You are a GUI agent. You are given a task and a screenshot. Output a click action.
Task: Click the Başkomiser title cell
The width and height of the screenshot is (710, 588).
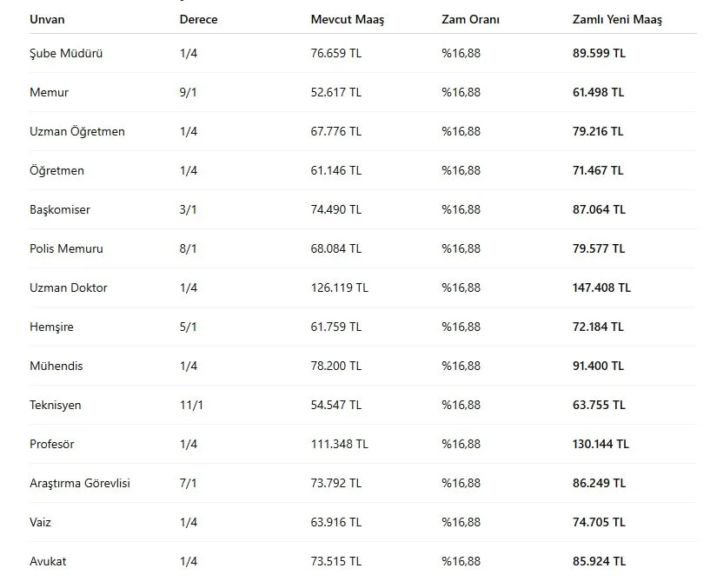(60, 209)
